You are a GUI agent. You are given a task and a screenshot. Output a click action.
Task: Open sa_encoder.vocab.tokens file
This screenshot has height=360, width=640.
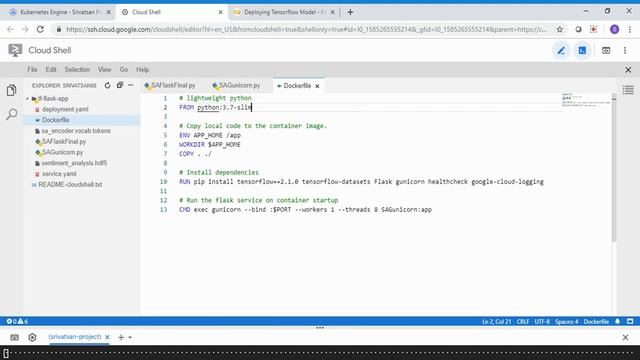coord(76,131)
